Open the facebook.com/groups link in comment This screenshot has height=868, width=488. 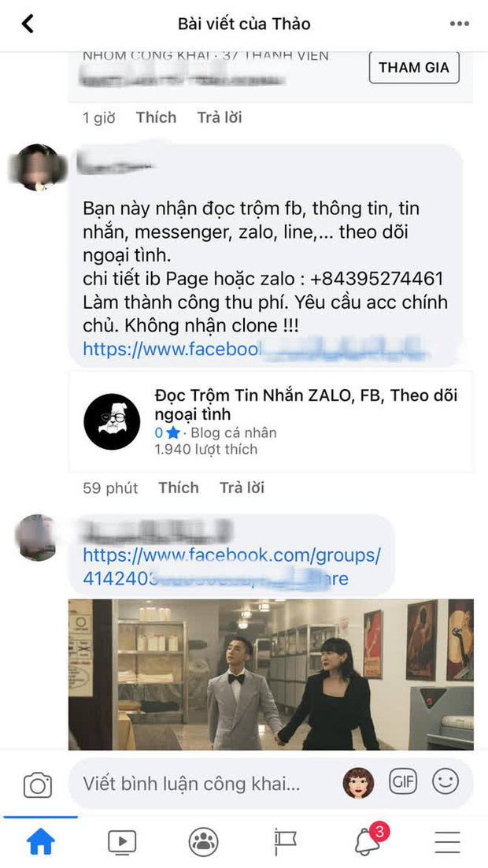pyautogui.click(x=231, y=567)
